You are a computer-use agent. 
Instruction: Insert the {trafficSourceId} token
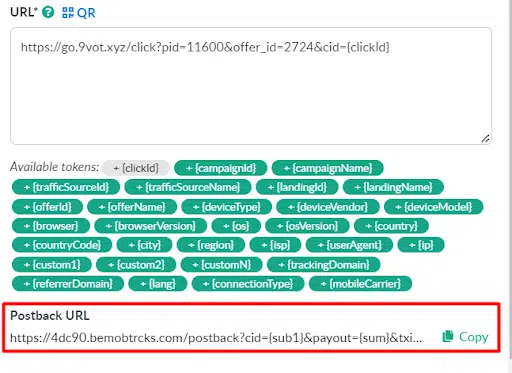coord(66,187)
